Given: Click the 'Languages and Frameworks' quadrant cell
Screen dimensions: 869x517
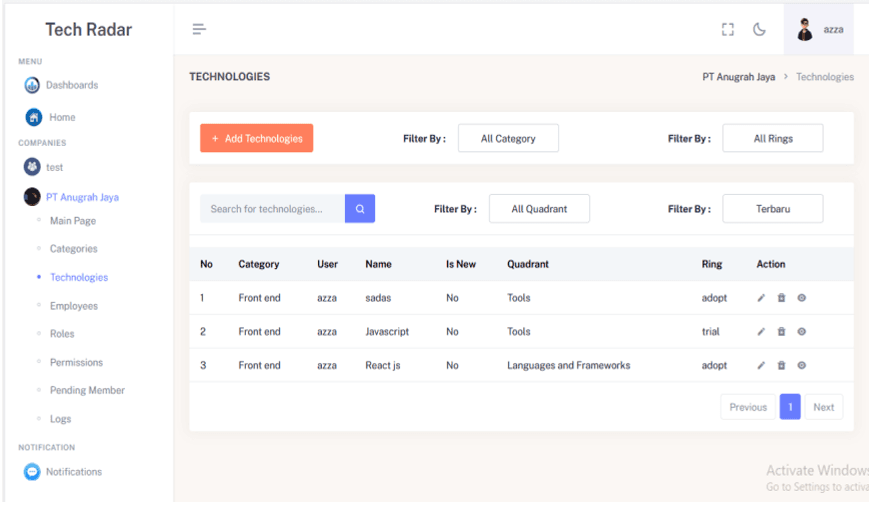Looking at the screenshot, I should 569,366.
